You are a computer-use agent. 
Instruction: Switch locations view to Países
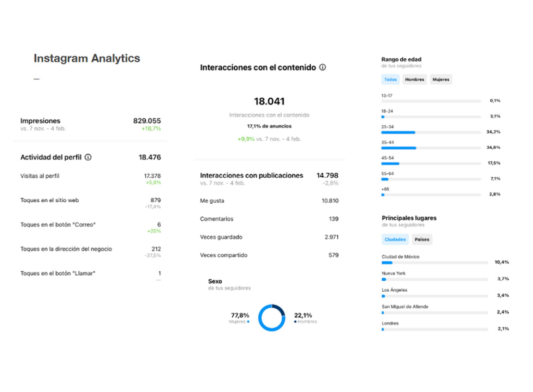[x=422, y=240]
